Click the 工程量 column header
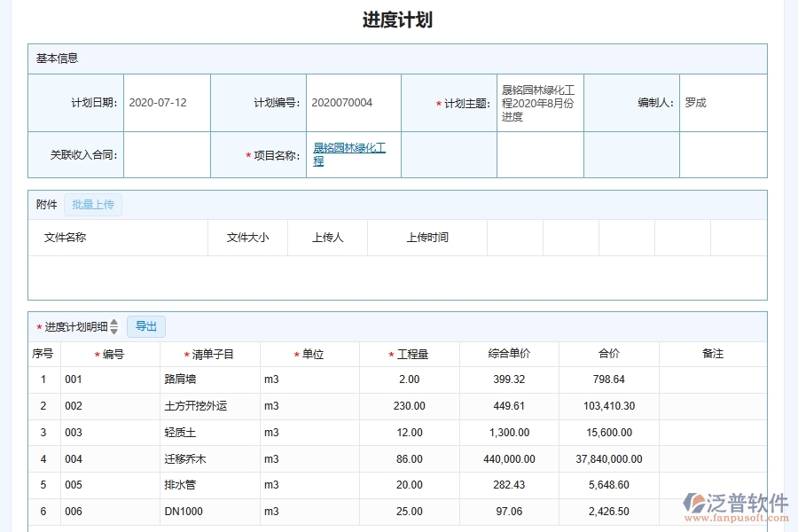 (408, 353)
